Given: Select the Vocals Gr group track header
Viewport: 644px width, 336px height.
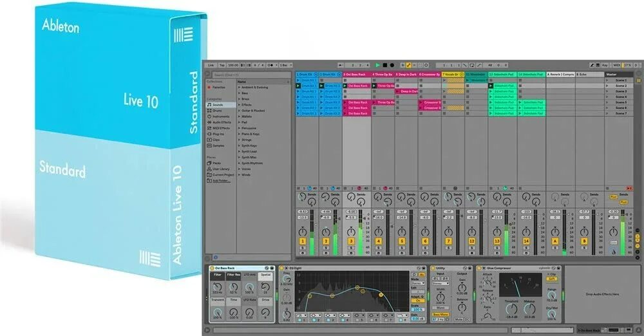Looking at the screenshot, I should coord(453,75).
